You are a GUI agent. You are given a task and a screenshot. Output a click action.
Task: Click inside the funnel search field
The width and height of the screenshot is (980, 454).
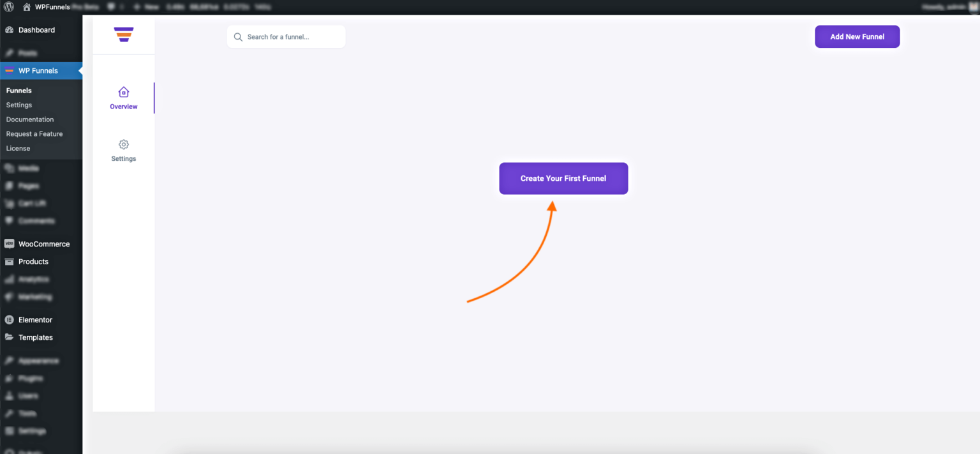pos(286,36)
